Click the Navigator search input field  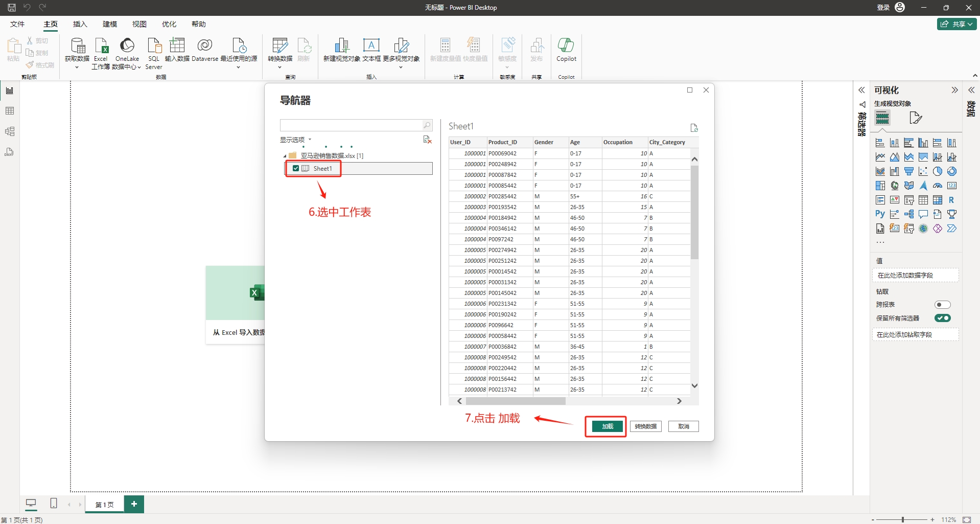351,125
